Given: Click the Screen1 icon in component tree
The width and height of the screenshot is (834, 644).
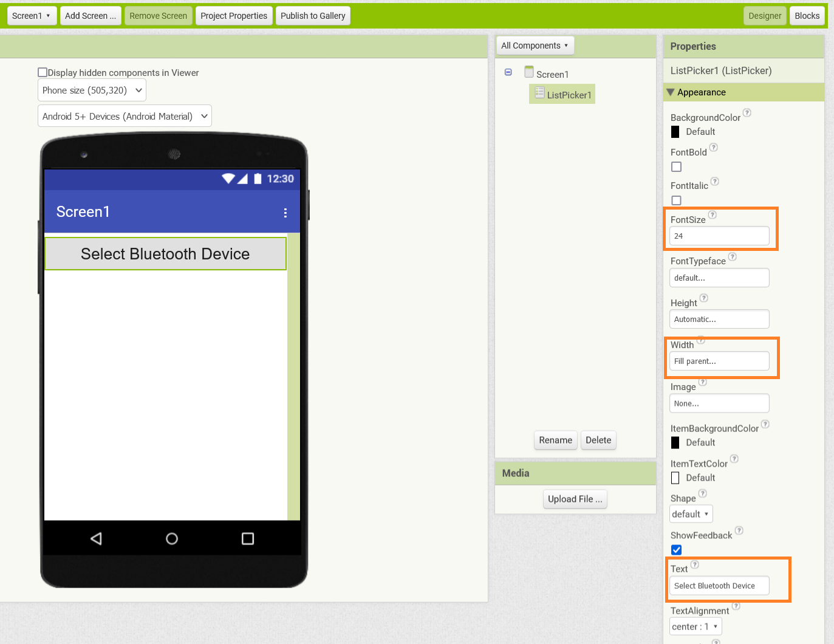Looking at the screenshot, I should [528, 72].
